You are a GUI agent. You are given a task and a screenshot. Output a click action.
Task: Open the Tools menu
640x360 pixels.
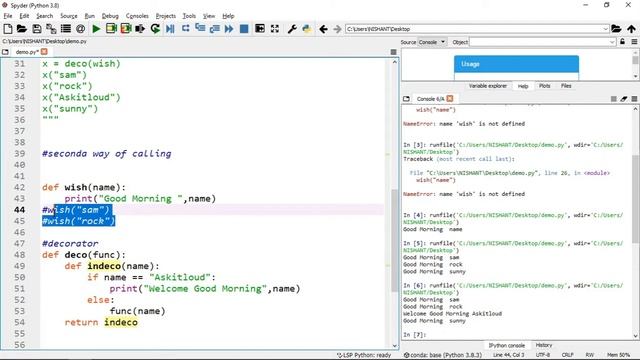189,16
